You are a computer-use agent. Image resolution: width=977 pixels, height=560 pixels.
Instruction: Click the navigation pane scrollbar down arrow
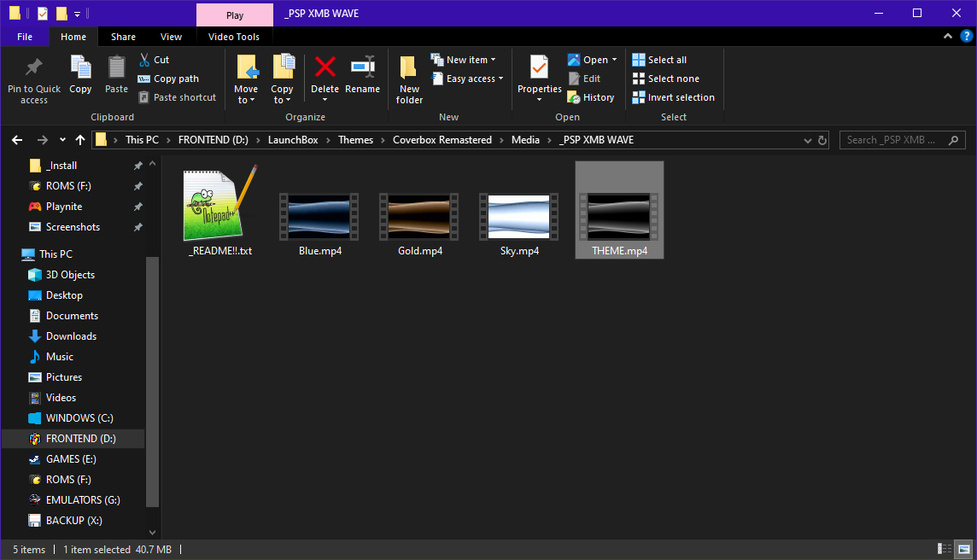point(152,533)
